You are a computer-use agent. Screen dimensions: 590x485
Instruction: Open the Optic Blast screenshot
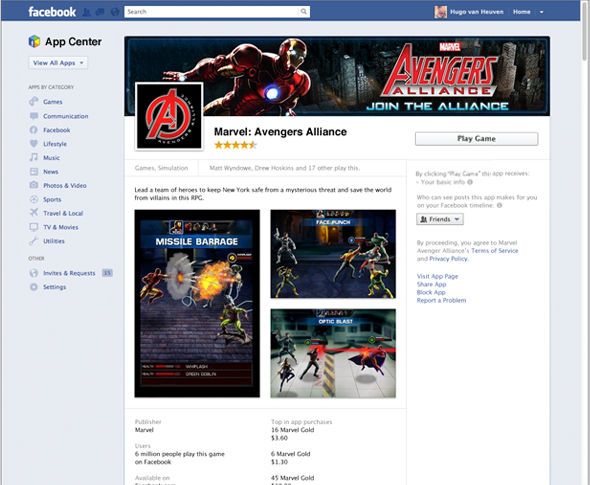333,353
